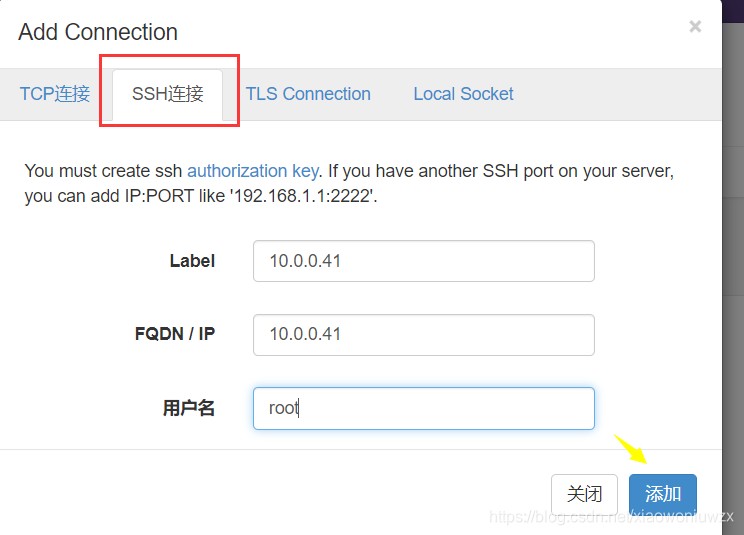Focus the Label input field
The width and height of the screenshot is (744, 535).
[423, 261]
